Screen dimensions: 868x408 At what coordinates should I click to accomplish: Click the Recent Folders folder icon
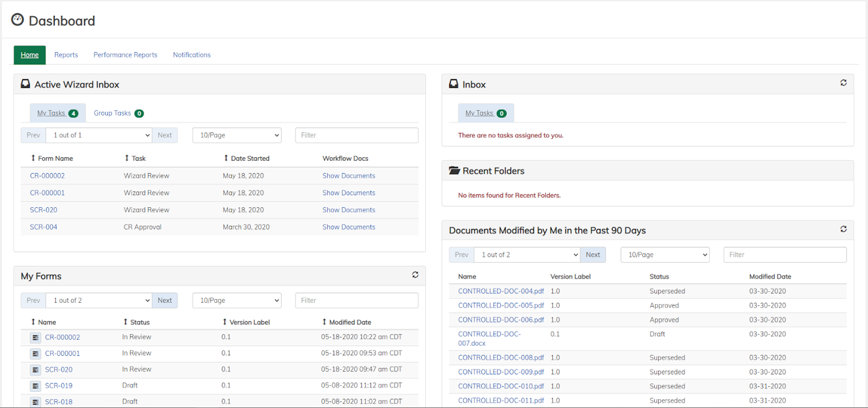[x=454, y=171]
